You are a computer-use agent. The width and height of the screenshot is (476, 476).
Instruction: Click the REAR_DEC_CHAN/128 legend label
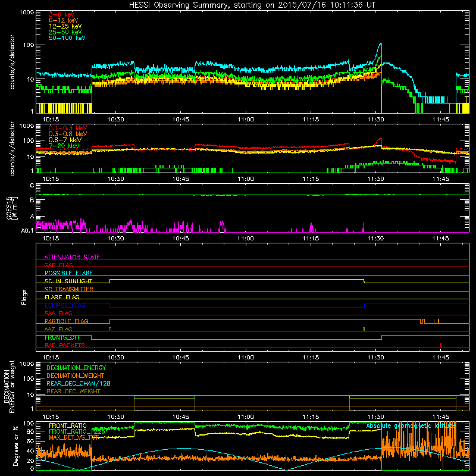click(x=79, y=384)
